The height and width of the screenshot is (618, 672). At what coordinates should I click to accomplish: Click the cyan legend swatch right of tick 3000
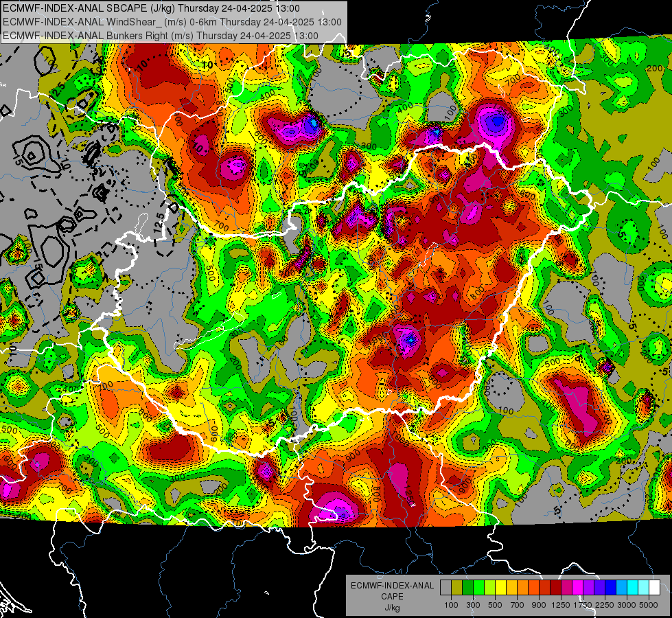click(x=633, y=588)
